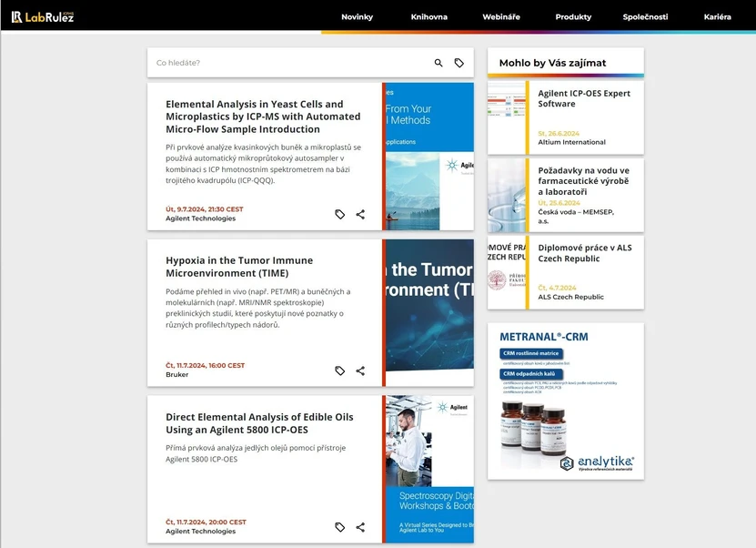This screenshot has height=548, width=756.
Task: Click share icon on Hypoxia Tumor card
Action: pyautogui.click(x=360, y=370)
